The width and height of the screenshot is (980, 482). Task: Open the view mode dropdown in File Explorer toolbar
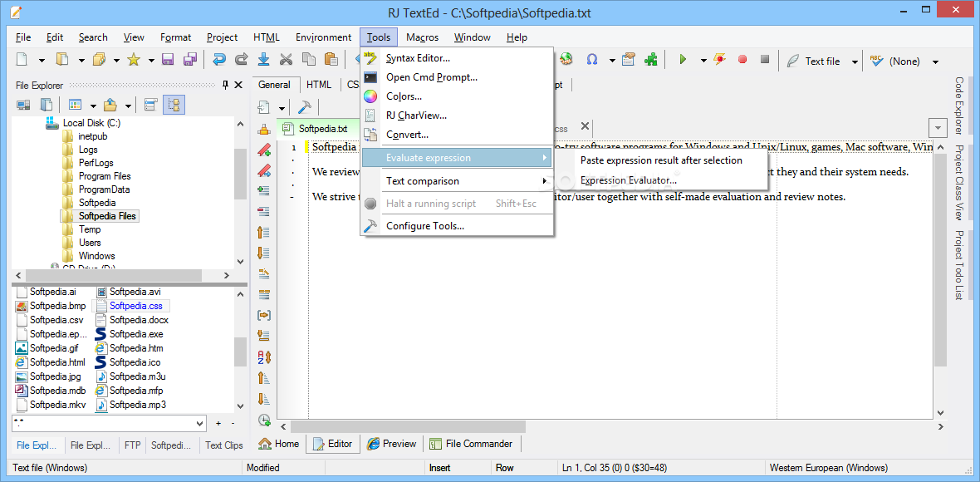(x=93, y=105)
